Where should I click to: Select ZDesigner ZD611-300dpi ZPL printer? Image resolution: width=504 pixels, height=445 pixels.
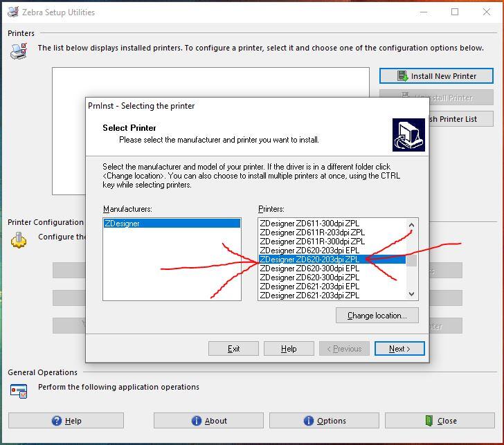[332, 224]
